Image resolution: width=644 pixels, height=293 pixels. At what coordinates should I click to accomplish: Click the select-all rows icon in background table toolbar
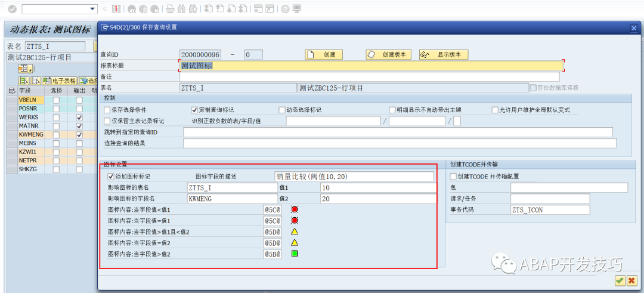click(x=23, y=81)
